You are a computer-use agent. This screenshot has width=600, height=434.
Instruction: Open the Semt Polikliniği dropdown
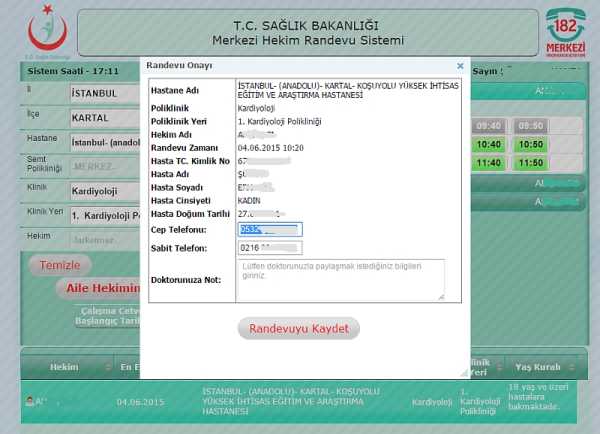[x=105, y=166]
